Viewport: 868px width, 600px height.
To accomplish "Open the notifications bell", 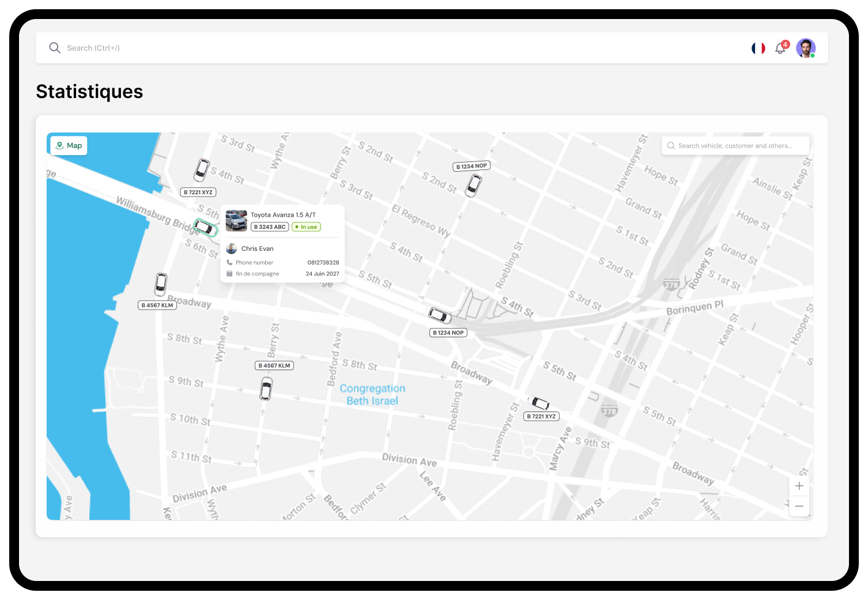I will 780,48.
